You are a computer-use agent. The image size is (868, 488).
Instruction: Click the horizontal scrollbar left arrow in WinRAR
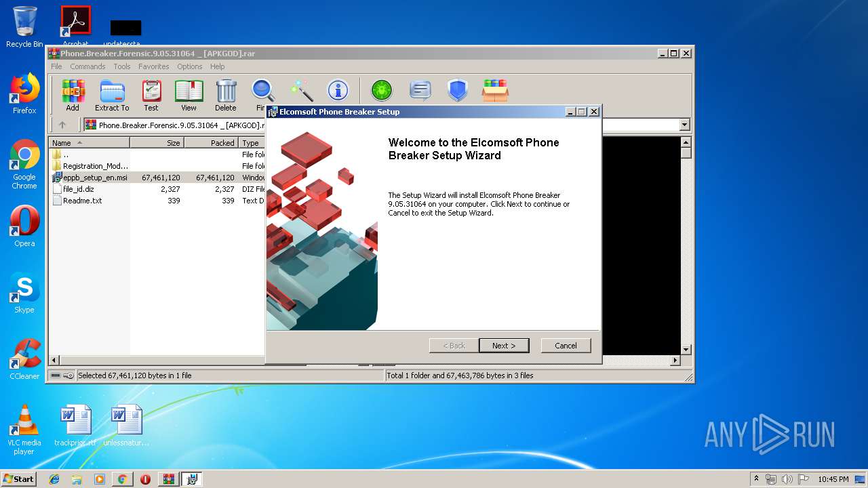pos(55,361)
